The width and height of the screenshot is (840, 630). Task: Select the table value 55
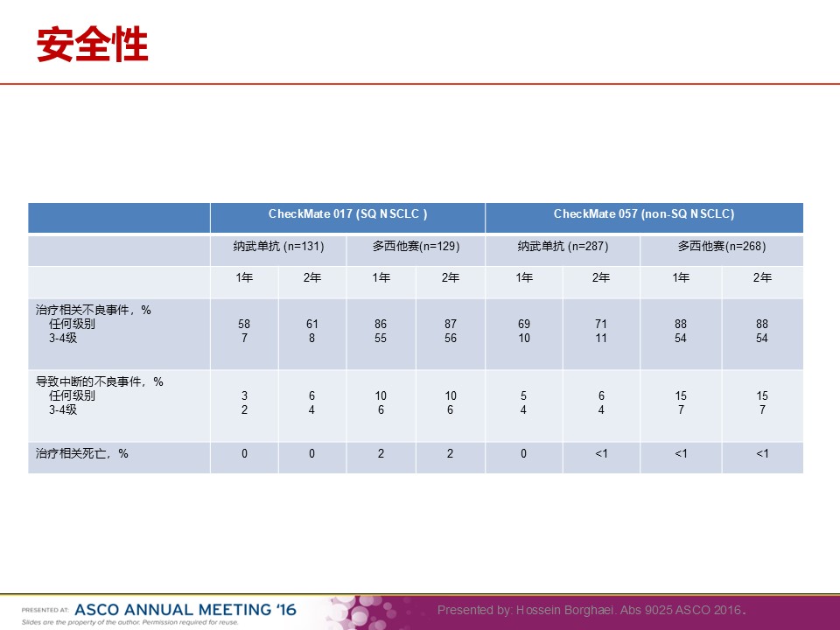tap(381, 338)
